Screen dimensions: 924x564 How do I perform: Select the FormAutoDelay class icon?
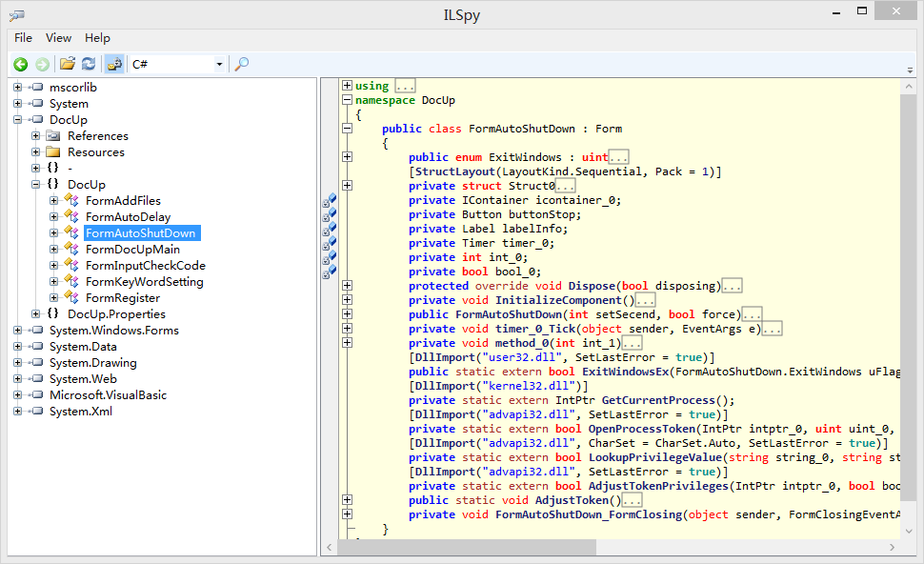click(71, 216)
